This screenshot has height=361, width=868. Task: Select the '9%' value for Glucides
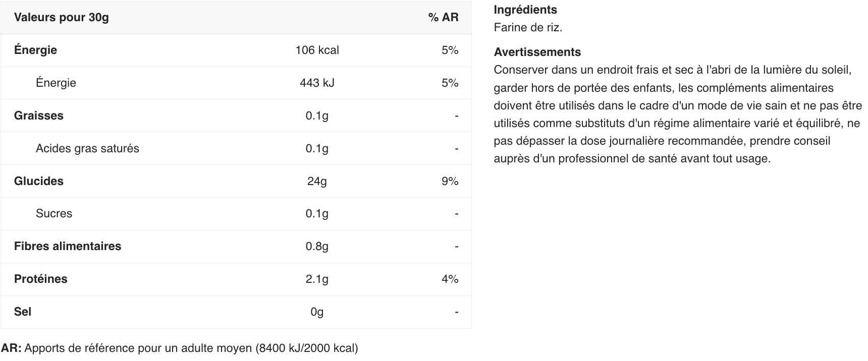point(450,181)
